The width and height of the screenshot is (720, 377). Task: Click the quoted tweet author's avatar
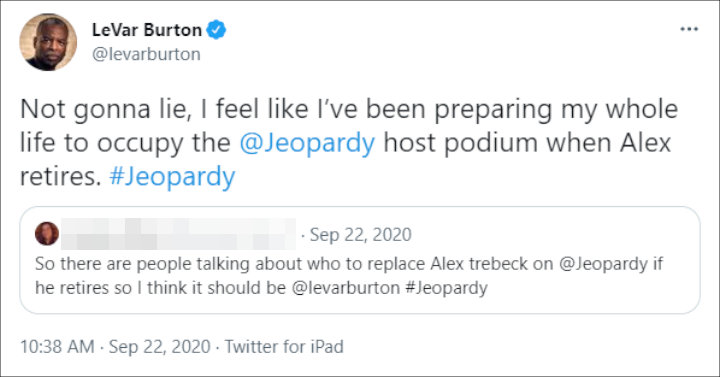pos(47,234)
